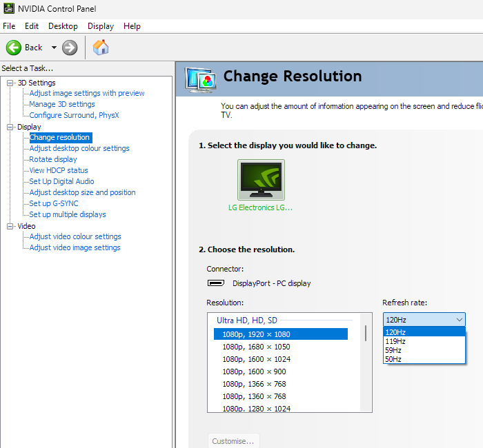Click the NVIDIA Control Panel title icon

(x=8, y=8)
